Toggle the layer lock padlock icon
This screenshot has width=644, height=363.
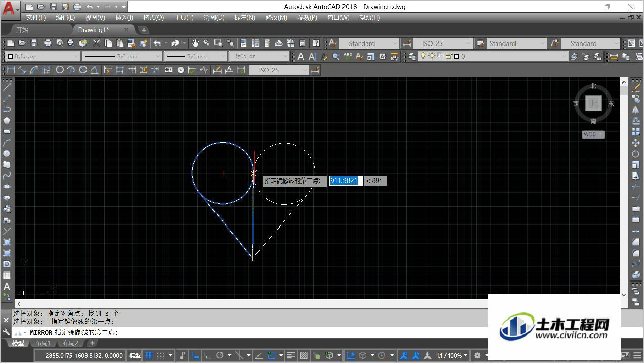448,56
